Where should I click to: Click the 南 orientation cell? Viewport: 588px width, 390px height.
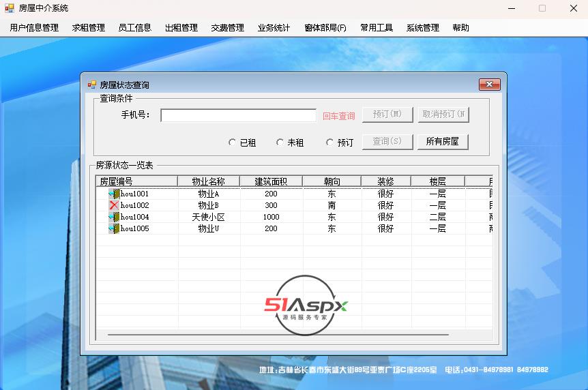pos(332,205)
